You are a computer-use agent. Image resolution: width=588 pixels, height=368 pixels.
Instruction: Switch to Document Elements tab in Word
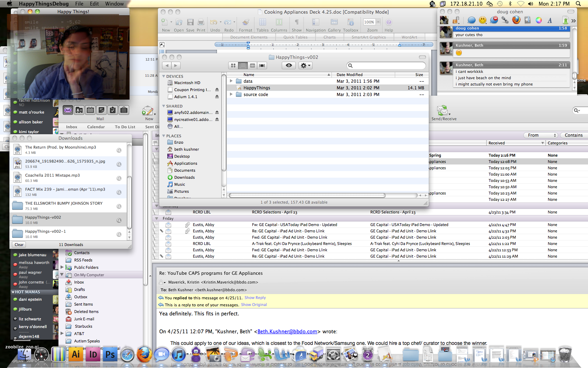(249, 37)
